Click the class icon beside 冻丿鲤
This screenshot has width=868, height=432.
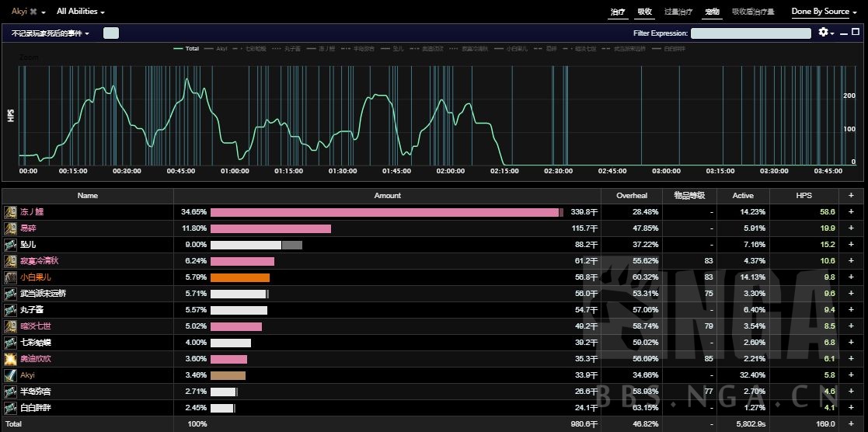point(11,212)
